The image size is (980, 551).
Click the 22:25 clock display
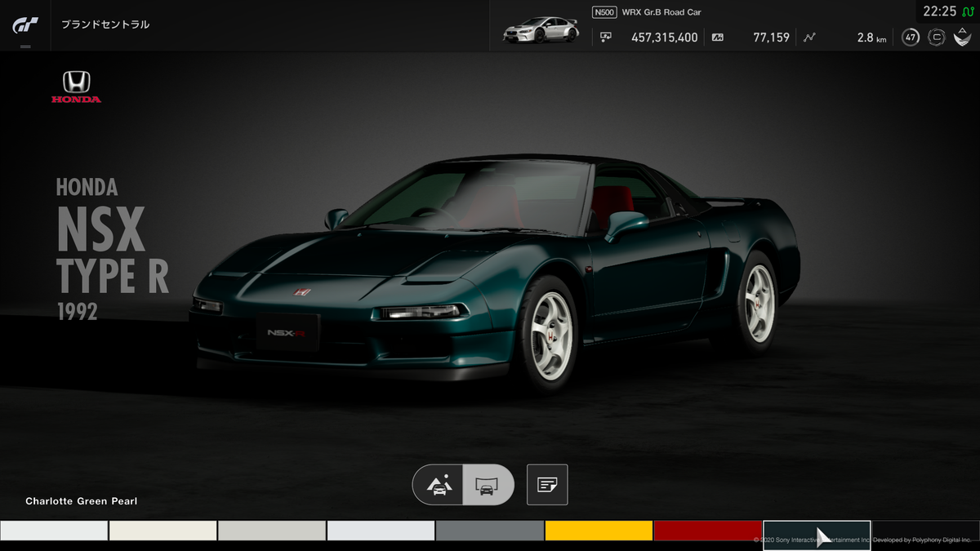pyautogui.click(x=939, y=11)
